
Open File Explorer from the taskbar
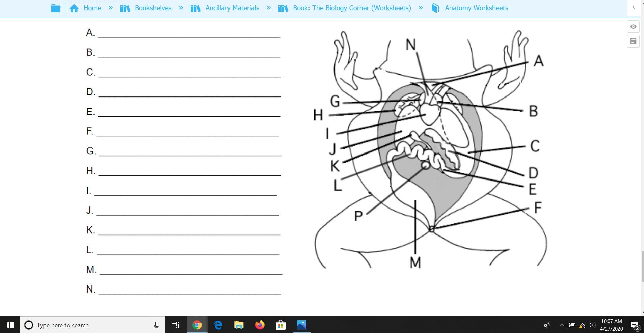[239, 325]
